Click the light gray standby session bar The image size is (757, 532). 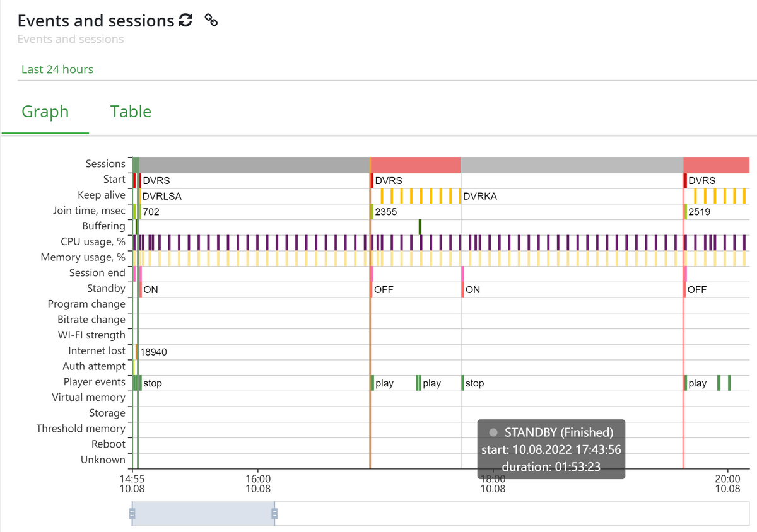click(572, 165)
